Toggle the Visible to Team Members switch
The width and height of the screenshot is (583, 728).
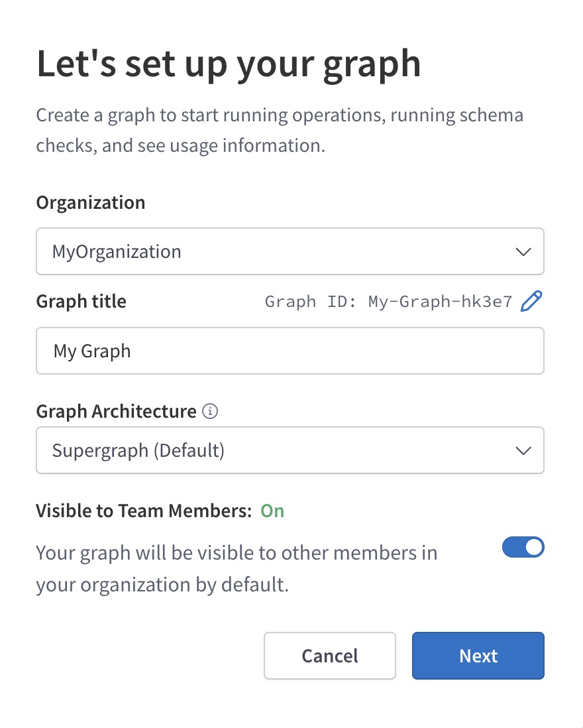(523, 548)
